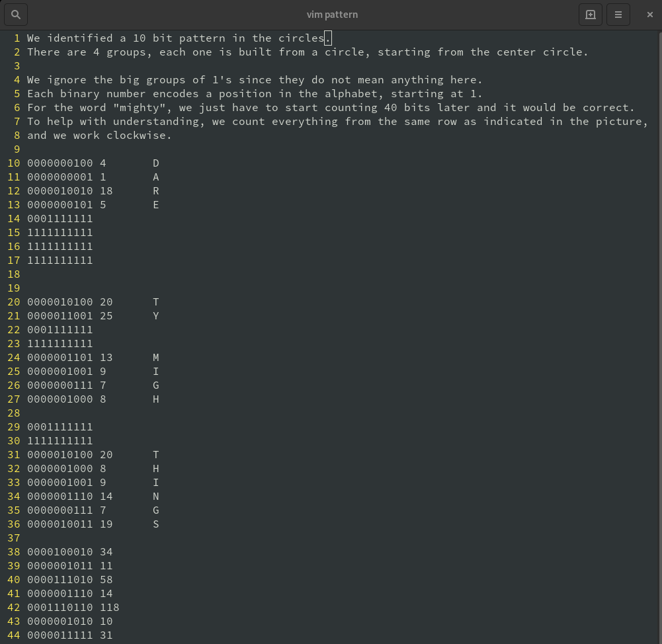Image resolution: width=662 pixels, height=644 pixels.
Task: Select the letter D on line 10
Action: click(x=156, y=163)
